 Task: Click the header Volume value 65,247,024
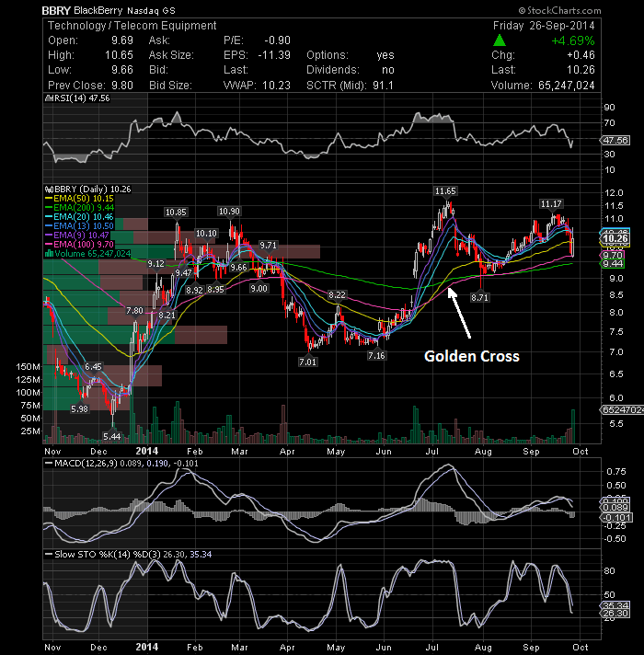point(567,86)
